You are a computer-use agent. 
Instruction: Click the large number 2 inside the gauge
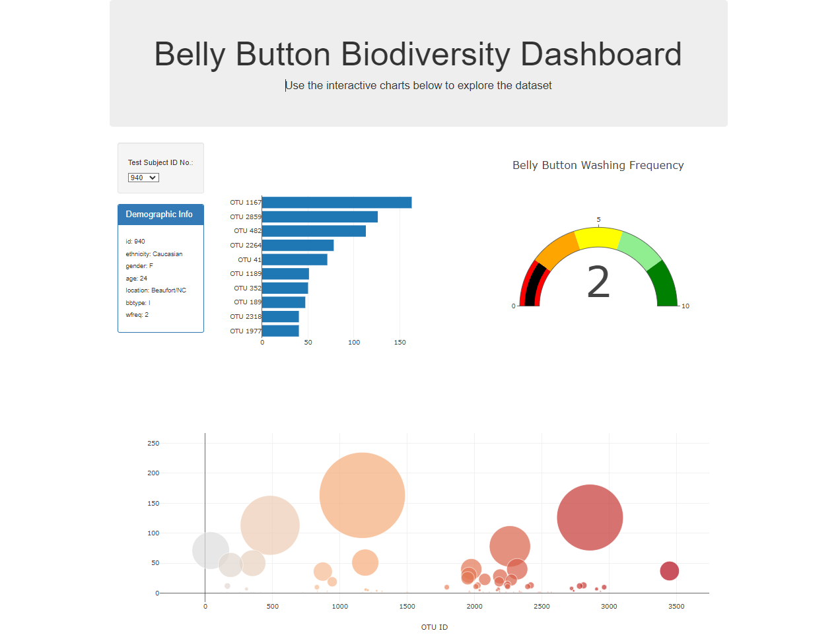pos(597,281)
